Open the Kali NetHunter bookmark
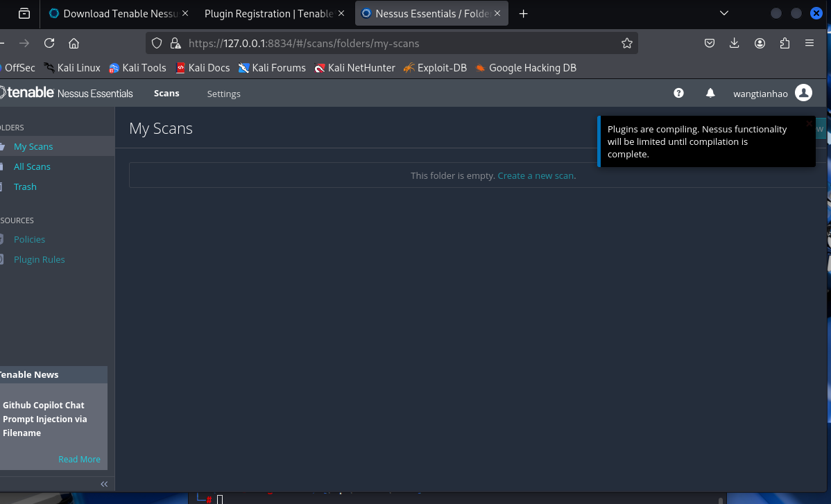The width and height of the screenshot is (831, 504). tap(354, 68)
